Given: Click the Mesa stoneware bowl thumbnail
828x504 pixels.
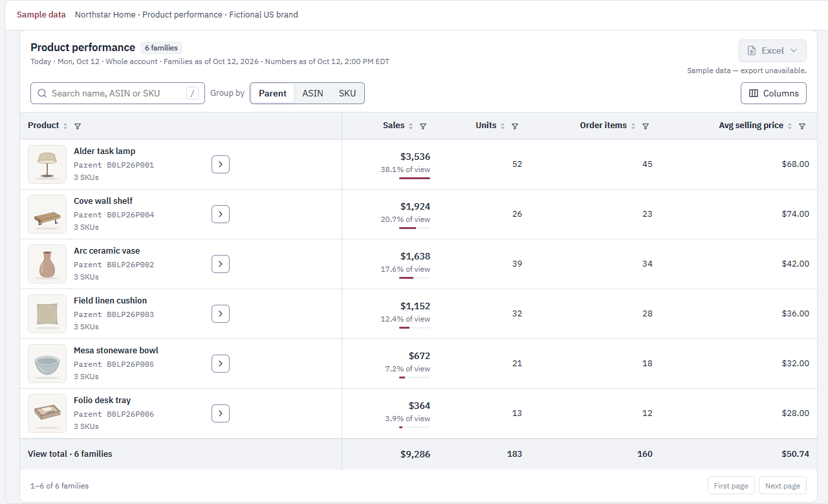Looking at the screenshot, I should pos(47,364).
